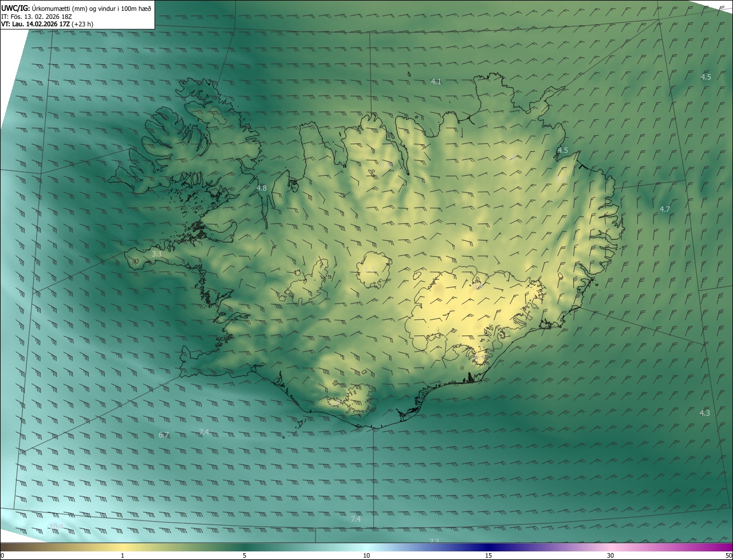Screen dimensions: 733x560
Task: Click the colorbar tick label '1'
Action: point(123,555)
